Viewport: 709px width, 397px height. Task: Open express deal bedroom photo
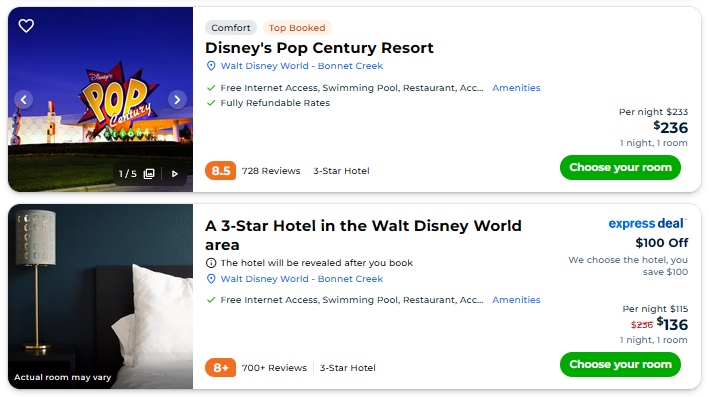click(x=100, y=297)
